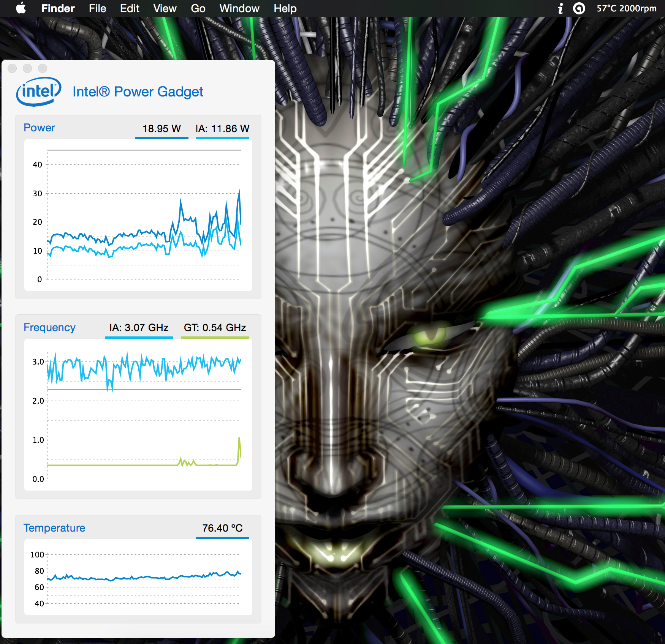Select the GT: 0.54 GHz frequency value
665x644 pixels.
click(215, 328)
